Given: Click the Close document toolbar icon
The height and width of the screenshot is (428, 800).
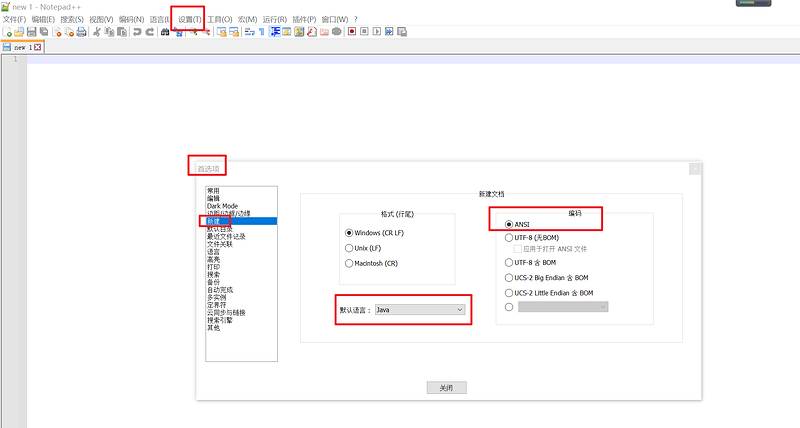Looking at the screenshot, I should [x=57, y=32].
